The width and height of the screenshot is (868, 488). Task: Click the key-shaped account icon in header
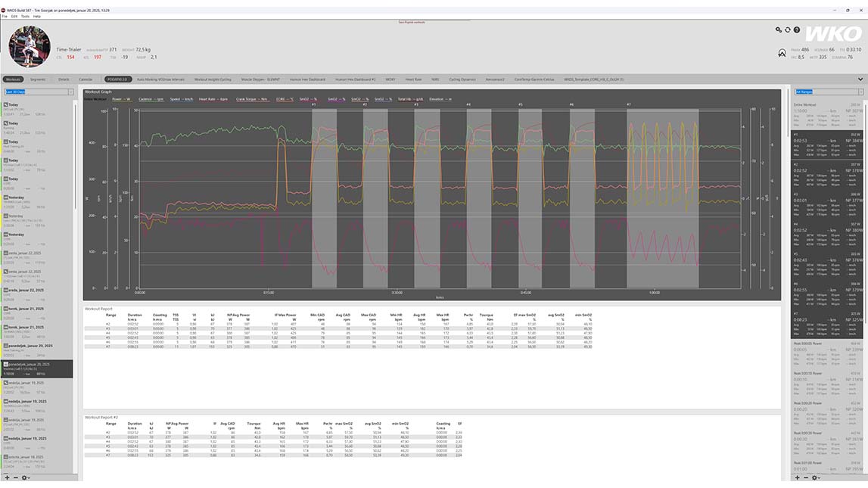(779, 30)
